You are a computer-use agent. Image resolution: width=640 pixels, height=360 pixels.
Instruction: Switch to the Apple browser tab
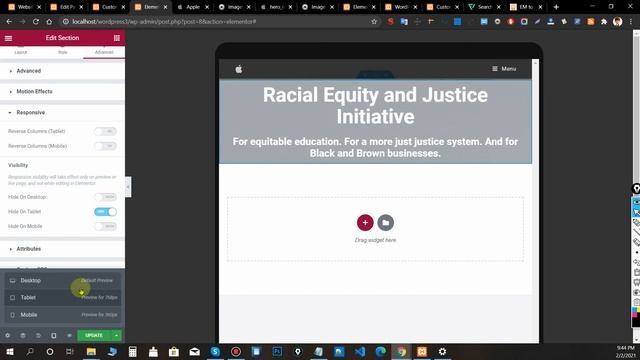pos(193,7)
